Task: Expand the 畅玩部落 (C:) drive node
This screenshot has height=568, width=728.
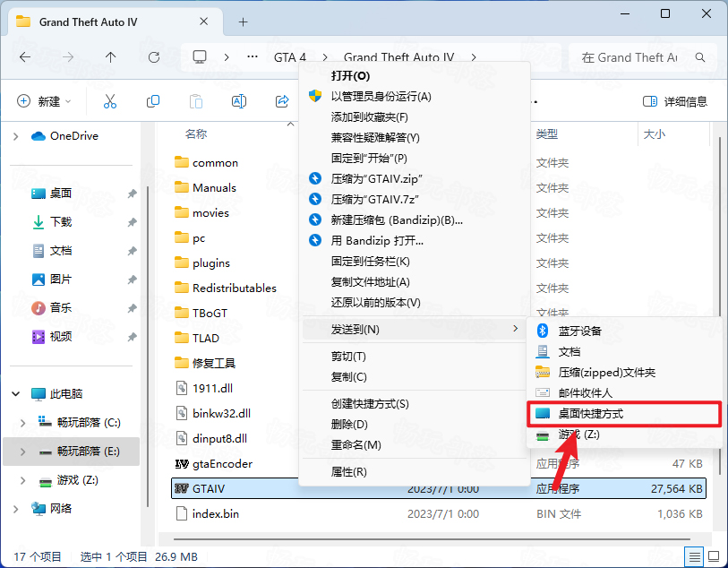Action: (22, 423)
